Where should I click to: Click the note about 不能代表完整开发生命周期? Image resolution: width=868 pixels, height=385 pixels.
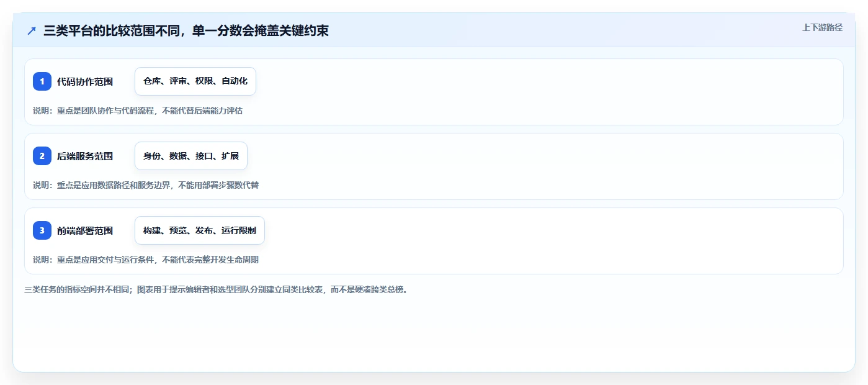[x=146, y=260]
